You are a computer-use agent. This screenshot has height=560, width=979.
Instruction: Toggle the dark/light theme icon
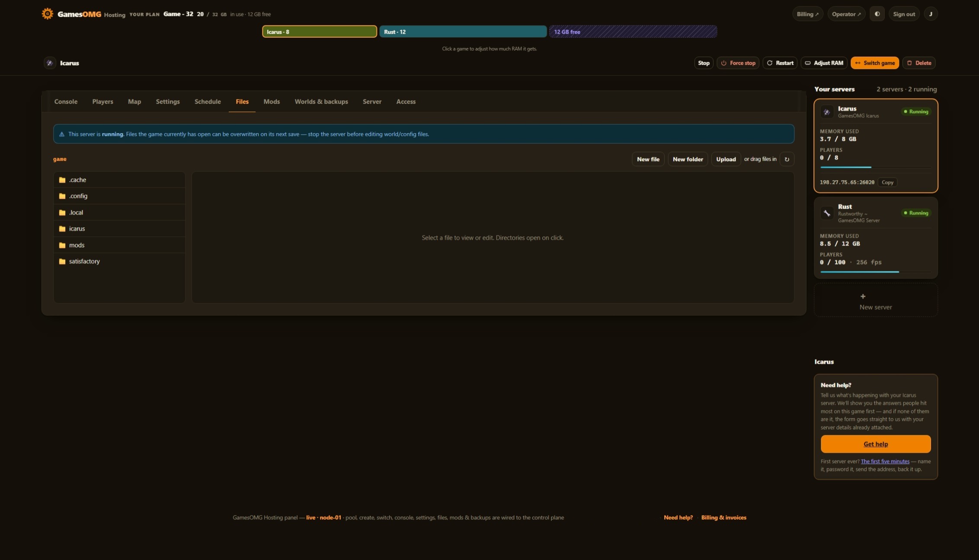click(877, 14)
